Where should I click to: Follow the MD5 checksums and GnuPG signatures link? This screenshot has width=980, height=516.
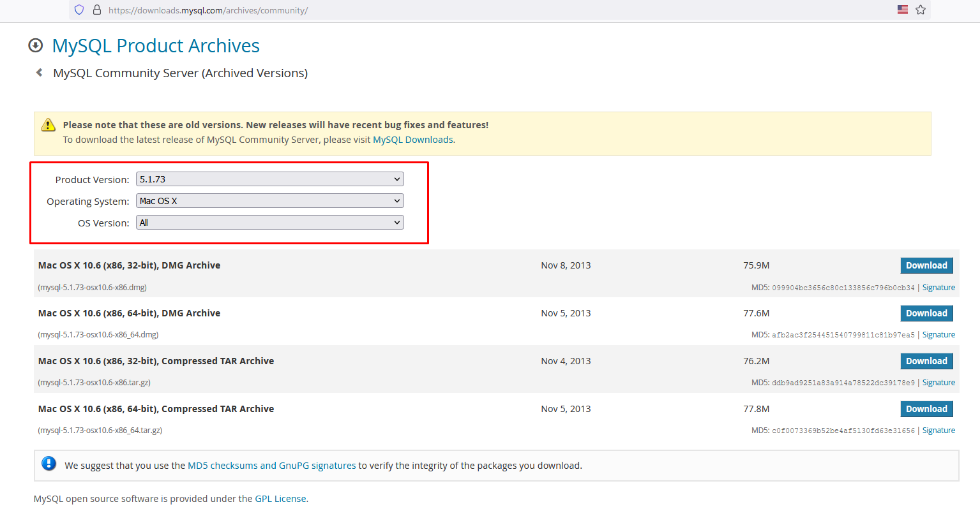pos(271,466)
